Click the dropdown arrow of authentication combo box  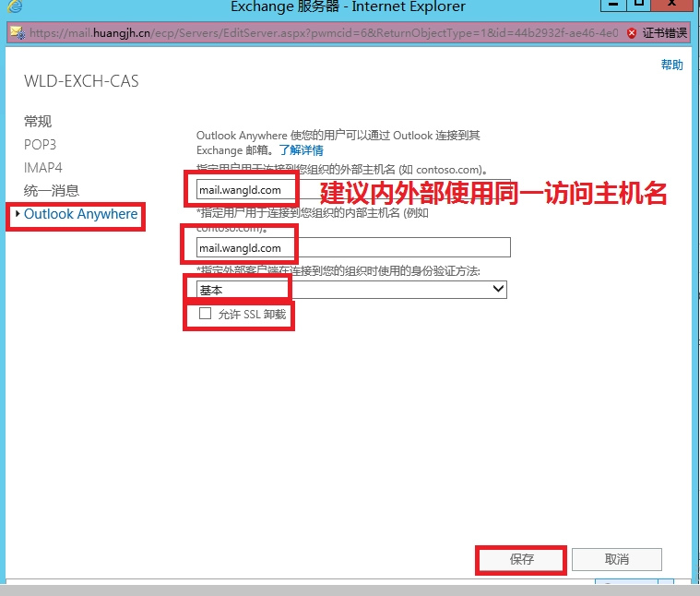pos(499,289)
